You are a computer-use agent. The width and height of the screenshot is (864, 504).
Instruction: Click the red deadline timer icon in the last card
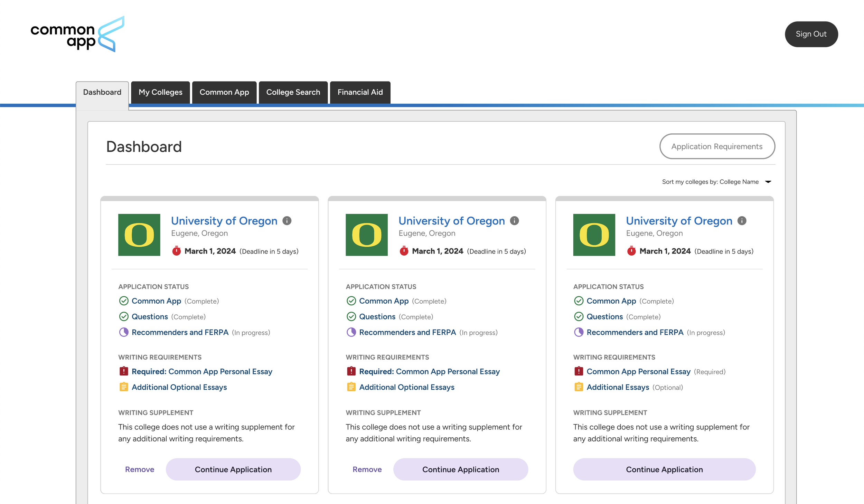click(x=631, y=251)
